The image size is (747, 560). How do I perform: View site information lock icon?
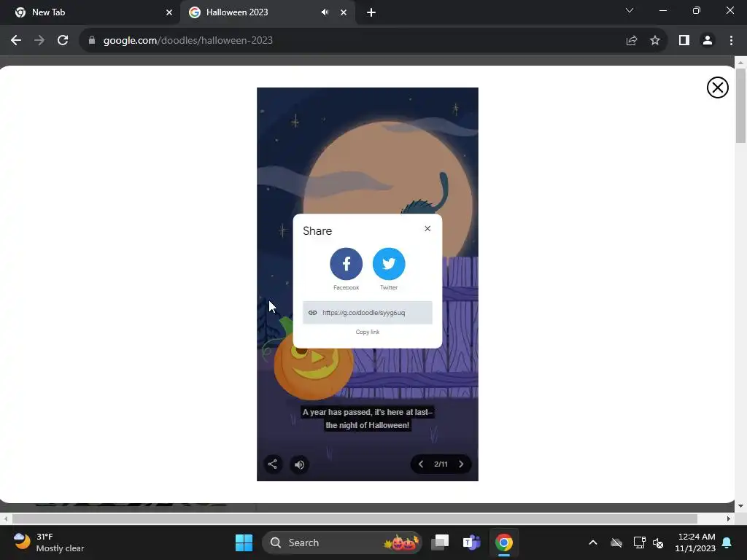92,41
